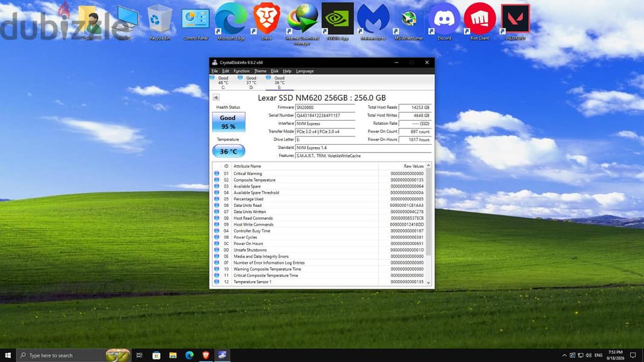The width and height of the screenshot is (644, 362).
Task: Show hidden system tray icons
Action: pos(564,355)
